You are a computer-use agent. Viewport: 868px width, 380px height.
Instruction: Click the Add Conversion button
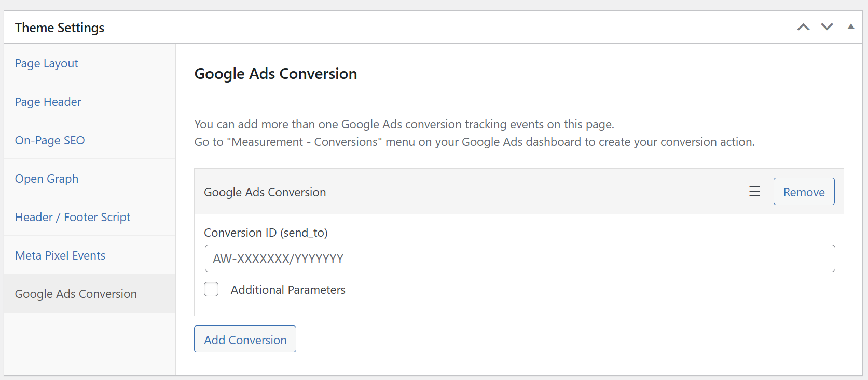tap(245, 339)
